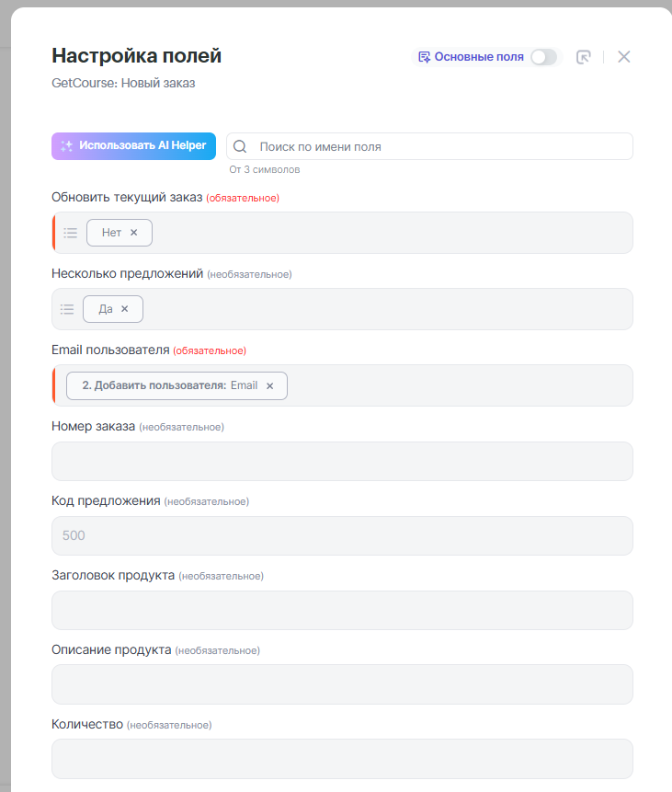Remove the Нет tag value
This screenshot has width=672, height=792.
point(134,233)
